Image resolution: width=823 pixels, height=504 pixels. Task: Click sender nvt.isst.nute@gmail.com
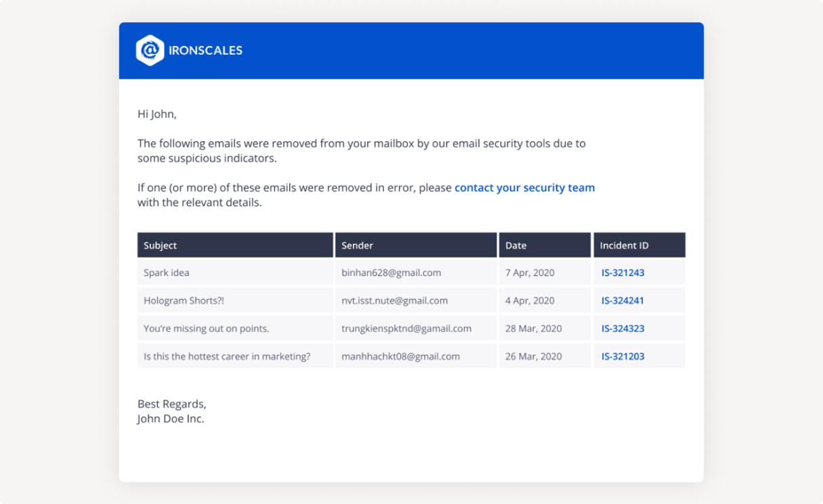point(394,301)
